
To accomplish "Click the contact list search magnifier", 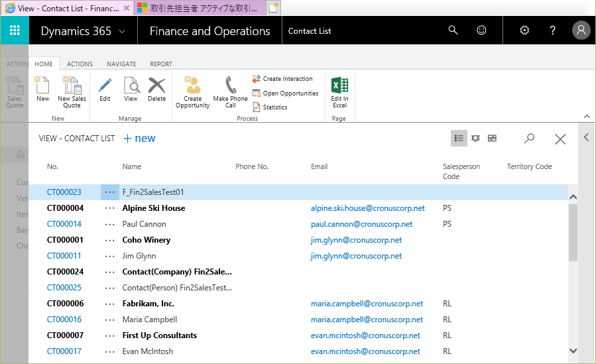I will tap(529, 139).
